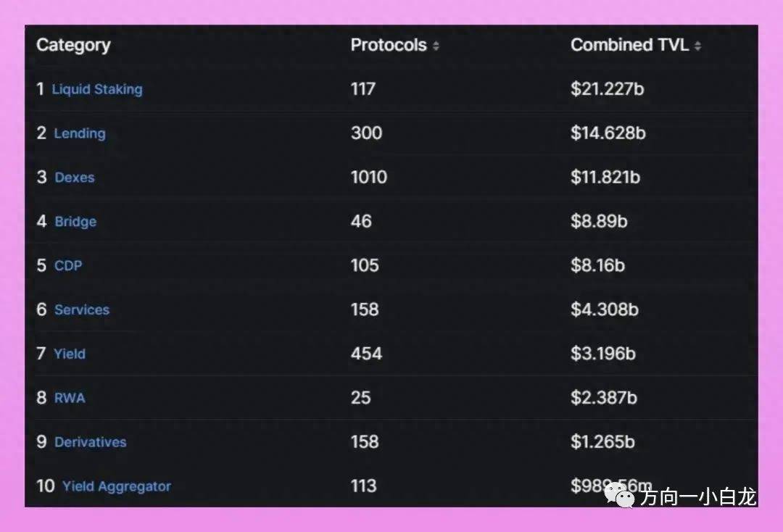Open the Bridge category link
Viewport: 783px width, 532px height.
tap(75, 222)
